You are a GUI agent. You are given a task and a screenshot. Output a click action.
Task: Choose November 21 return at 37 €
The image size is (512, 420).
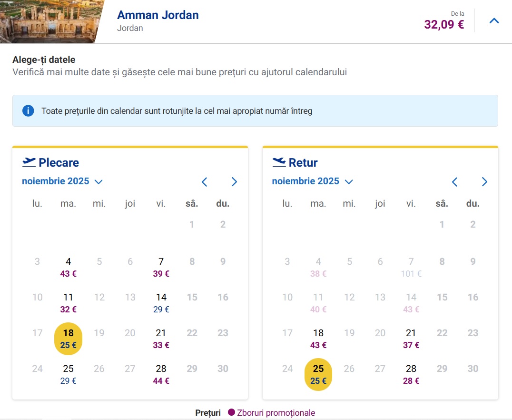pos(411,339)
